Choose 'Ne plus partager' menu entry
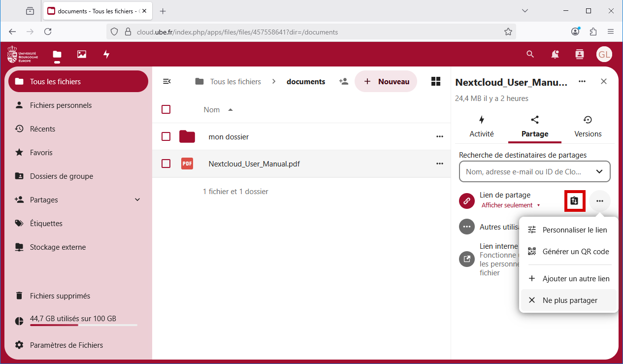Viewport: 623px width, 364px height. [569, 300]
